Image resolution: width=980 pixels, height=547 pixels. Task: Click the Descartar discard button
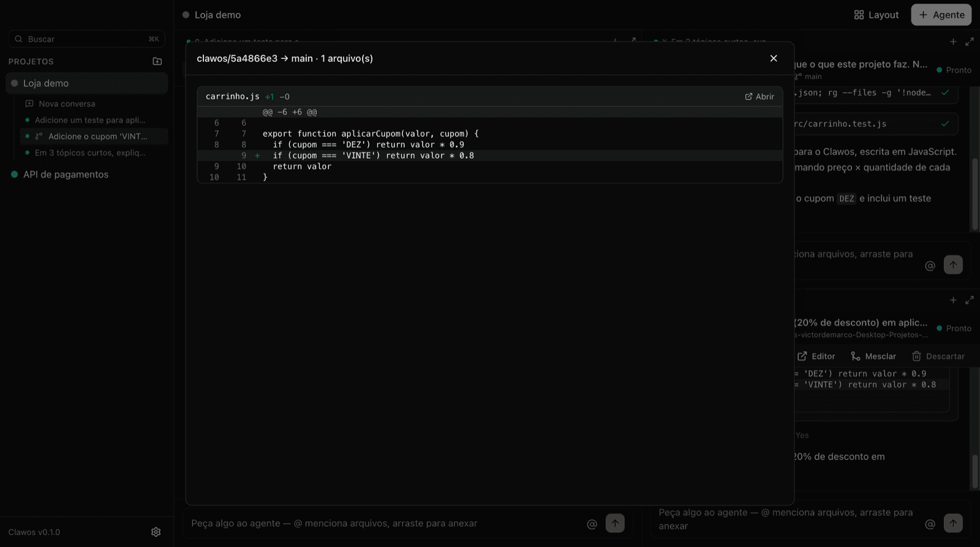[938, 356]
